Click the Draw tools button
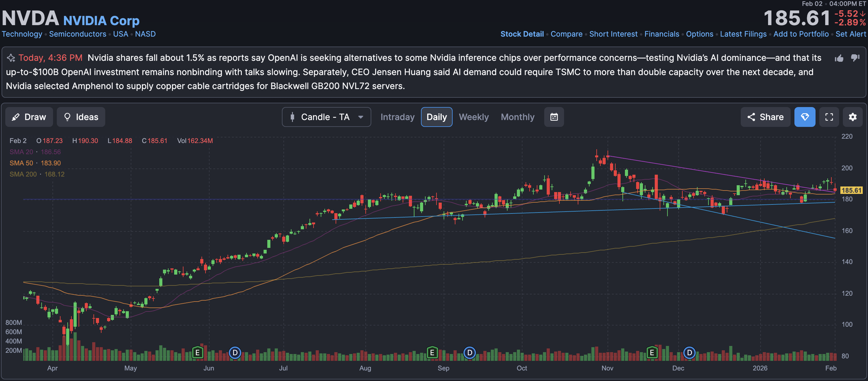 (29, 117)
